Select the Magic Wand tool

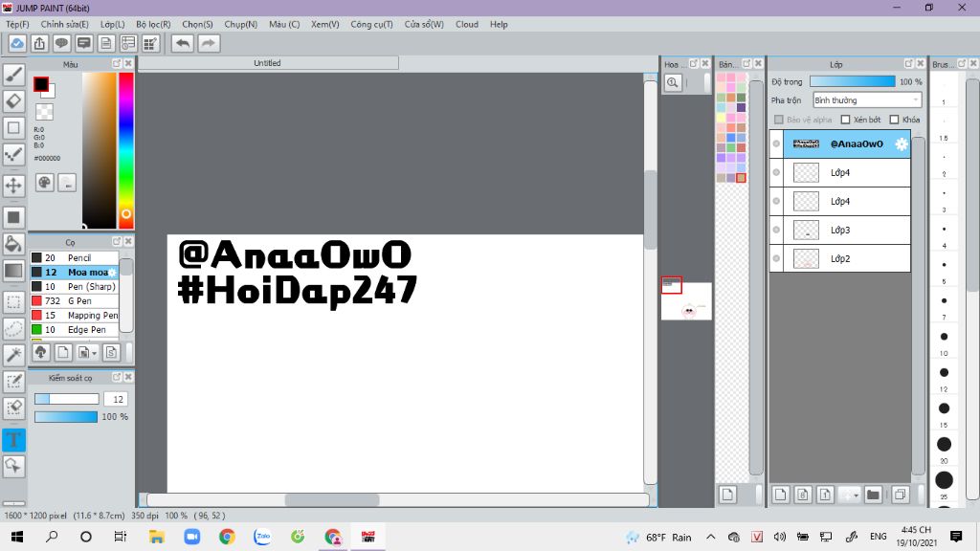coord(13,355)
